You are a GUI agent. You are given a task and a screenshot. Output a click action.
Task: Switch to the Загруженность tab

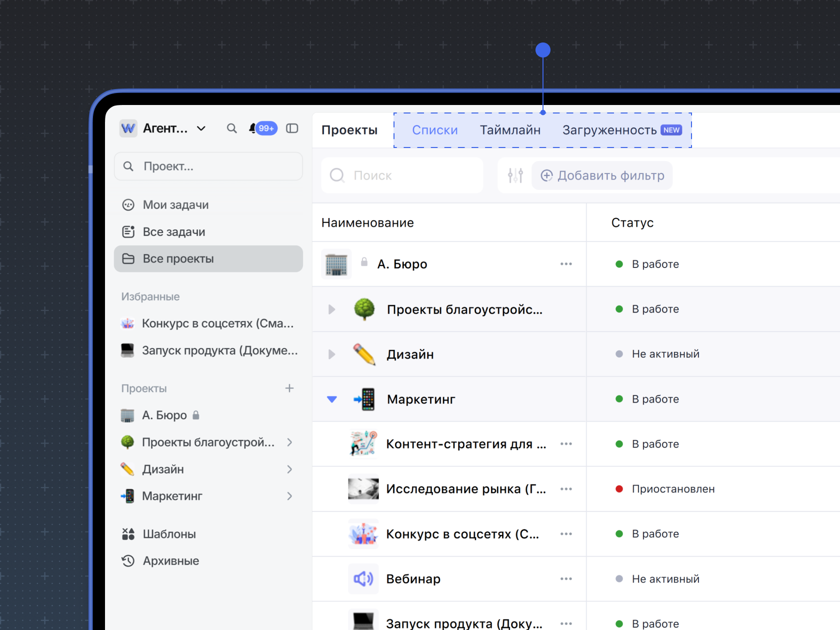[609, 130]
